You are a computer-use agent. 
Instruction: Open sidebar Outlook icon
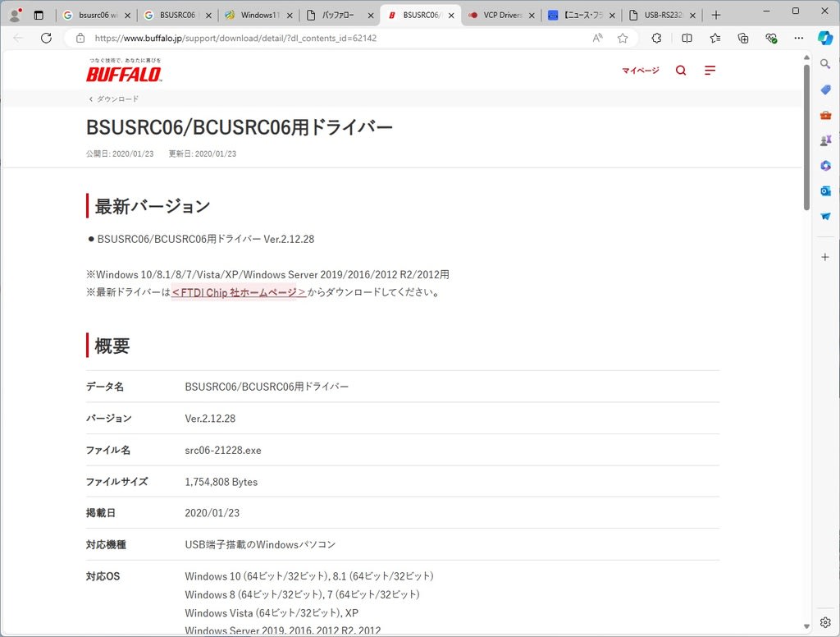pos(825,191)
